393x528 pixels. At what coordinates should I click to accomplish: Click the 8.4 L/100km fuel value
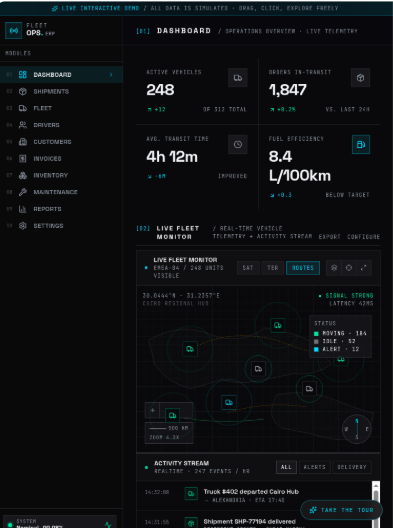click(x=300, y=166)
